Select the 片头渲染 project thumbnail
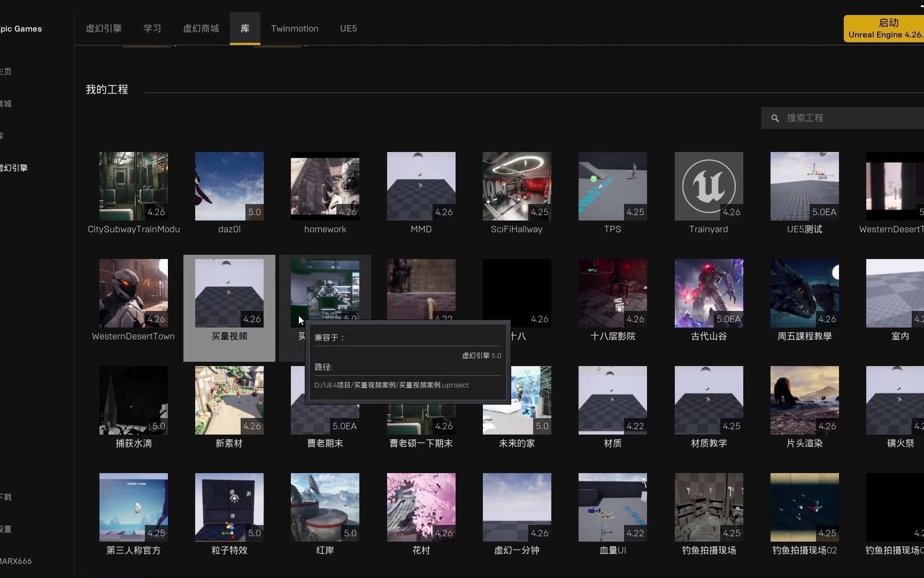 (x=805, y=400)
